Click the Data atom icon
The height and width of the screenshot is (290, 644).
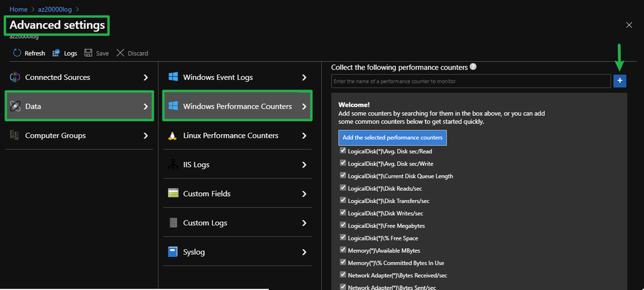(x=15, y=106)
